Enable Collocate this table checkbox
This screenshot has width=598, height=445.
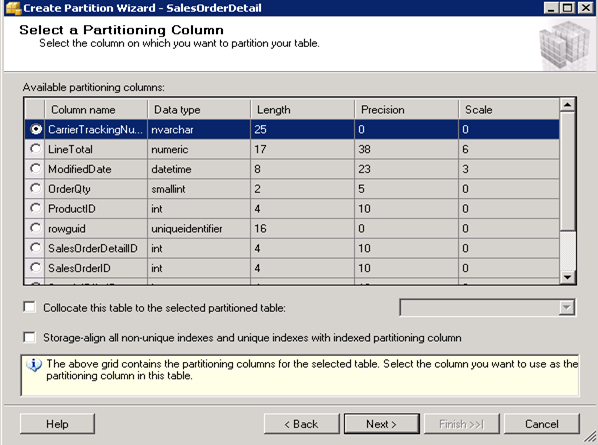coord(29,307)
